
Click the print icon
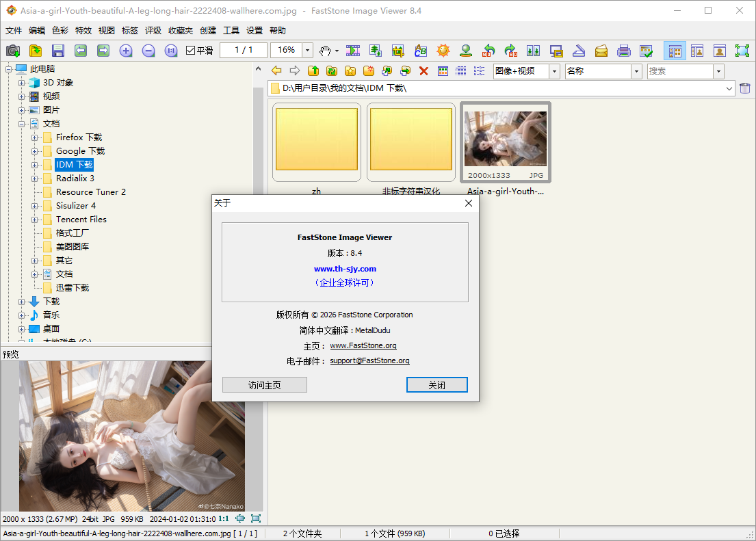[x=624, y=51]
